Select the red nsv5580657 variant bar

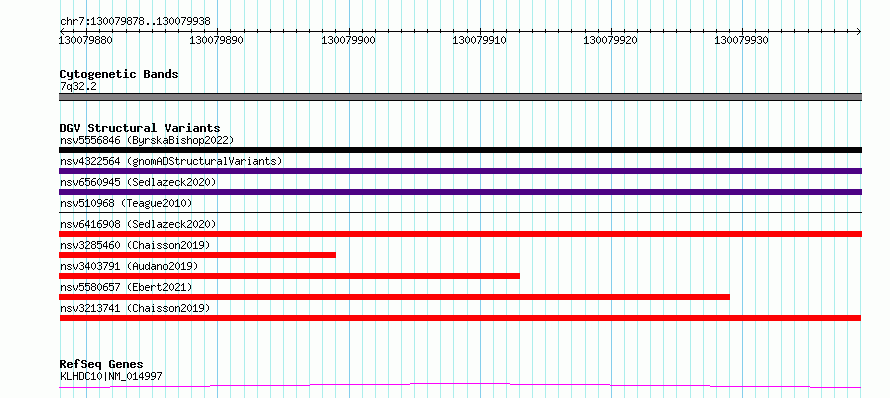394,297
